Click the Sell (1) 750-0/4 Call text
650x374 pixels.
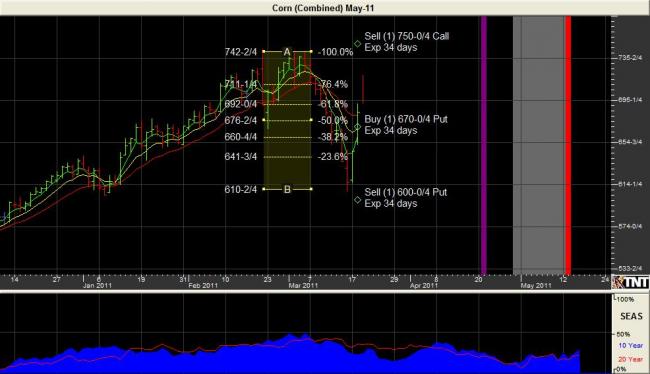point(407,36)
